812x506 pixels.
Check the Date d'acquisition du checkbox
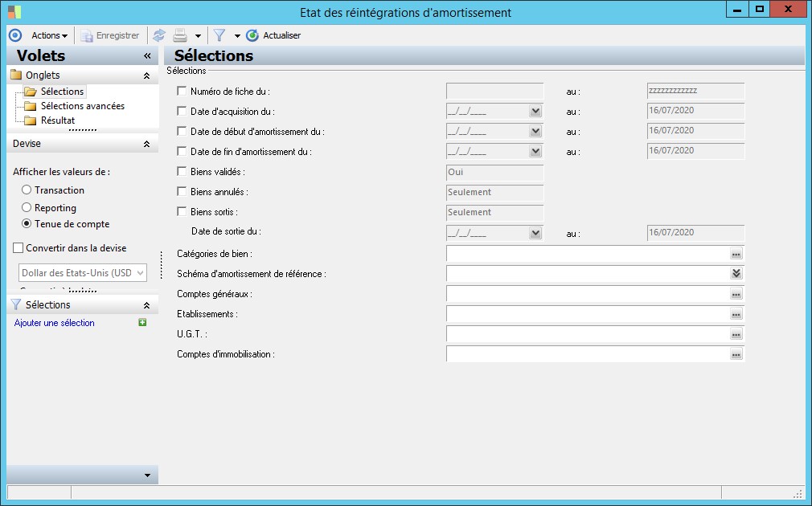point(182,111)
